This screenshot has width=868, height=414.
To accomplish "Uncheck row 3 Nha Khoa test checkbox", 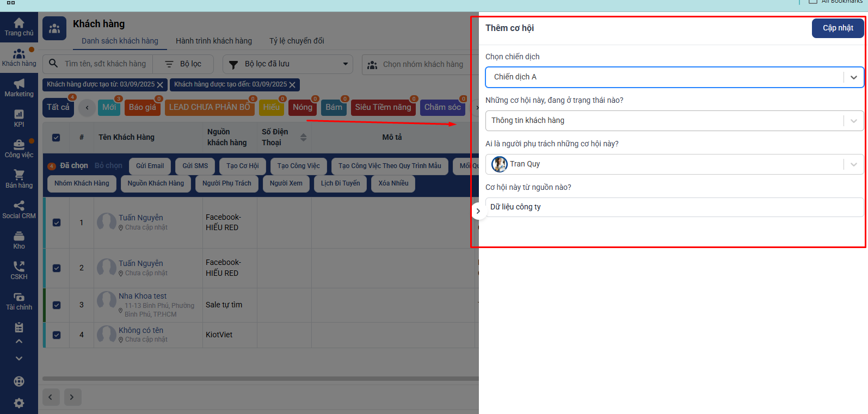I will click(x=57, y=305).
